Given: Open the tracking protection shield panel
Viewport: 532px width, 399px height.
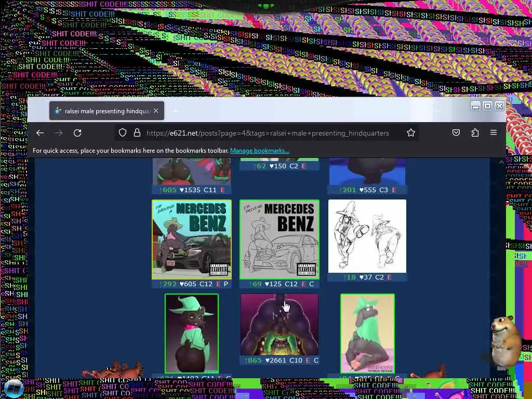Looking at the screenshot, I should pyautogui.click(x=123, y=132).
